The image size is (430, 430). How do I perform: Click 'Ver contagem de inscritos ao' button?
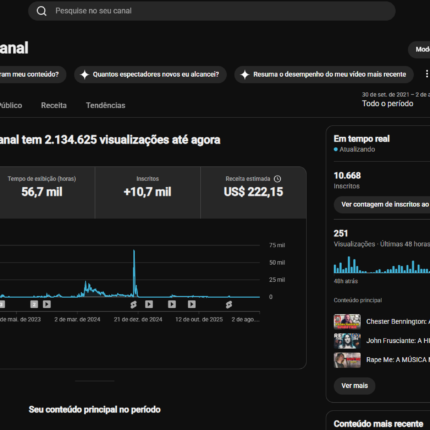point(382,204)
